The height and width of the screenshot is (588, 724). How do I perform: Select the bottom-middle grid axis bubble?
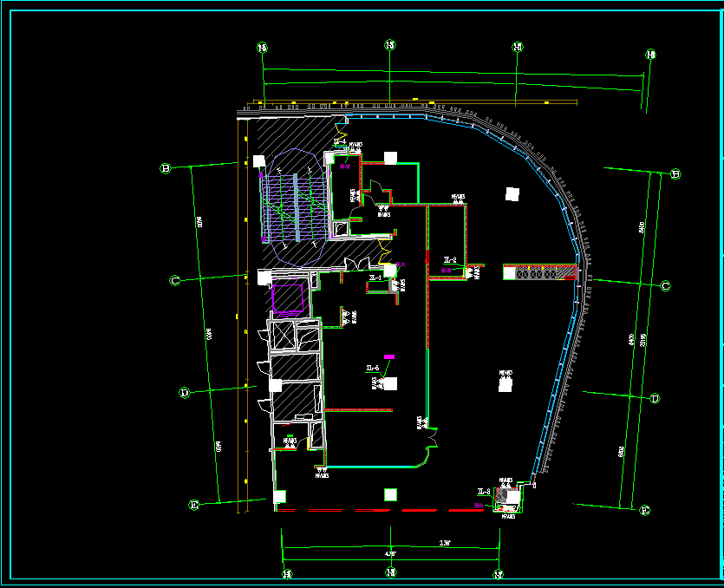click(391, 572)
